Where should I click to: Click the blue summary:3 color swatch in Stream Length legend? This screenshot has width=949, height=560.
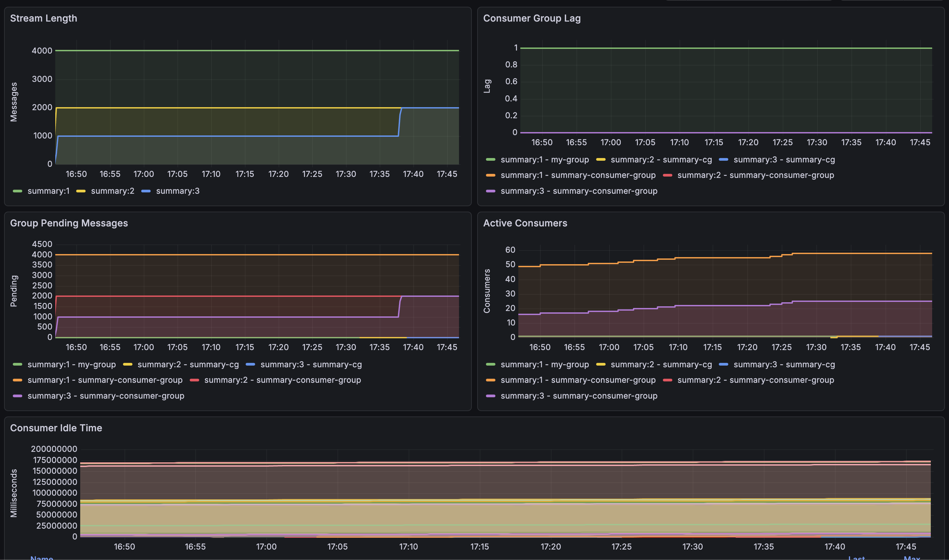(146, 191)
